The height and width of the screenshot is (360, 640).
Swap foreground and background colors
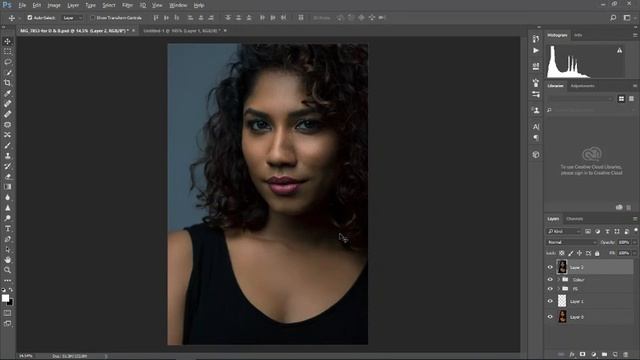11,290
